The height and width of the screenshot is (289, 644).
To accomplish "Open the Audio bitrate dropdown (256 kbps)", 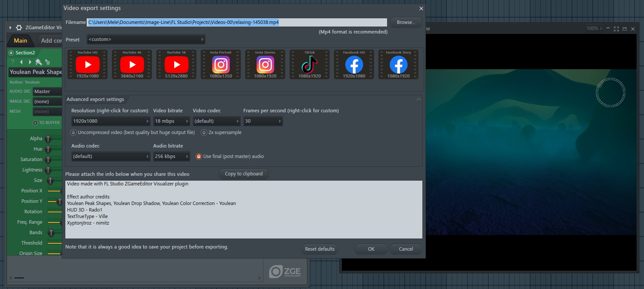I will click(x=172, y=156).
